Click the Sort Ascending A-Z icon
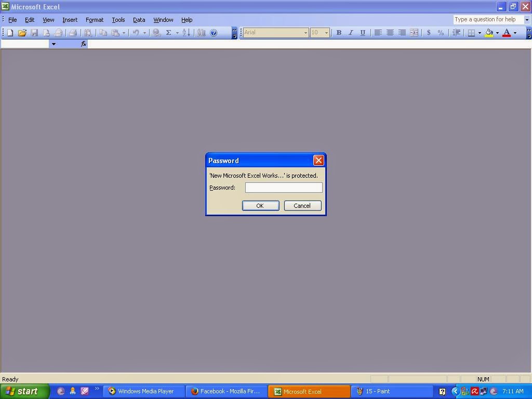This screenshot has height=399, width=532. click(187, 33)
